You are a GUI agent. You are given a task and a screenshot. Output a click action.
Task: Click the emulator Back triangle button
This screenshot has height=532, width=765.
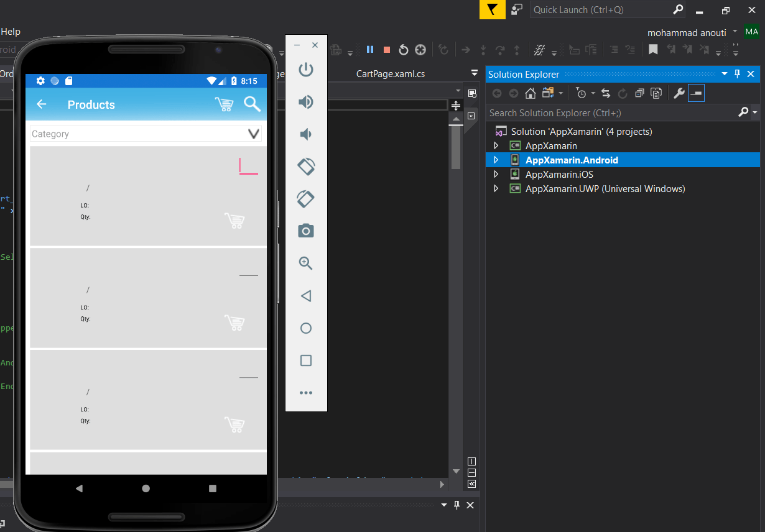[x=305, y=296]
